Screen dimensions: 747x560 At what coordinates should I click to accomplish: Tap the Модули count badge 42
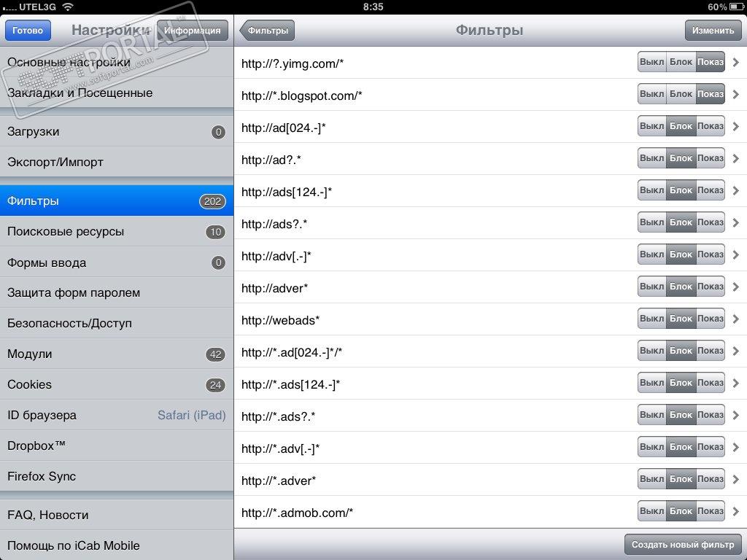215,354
